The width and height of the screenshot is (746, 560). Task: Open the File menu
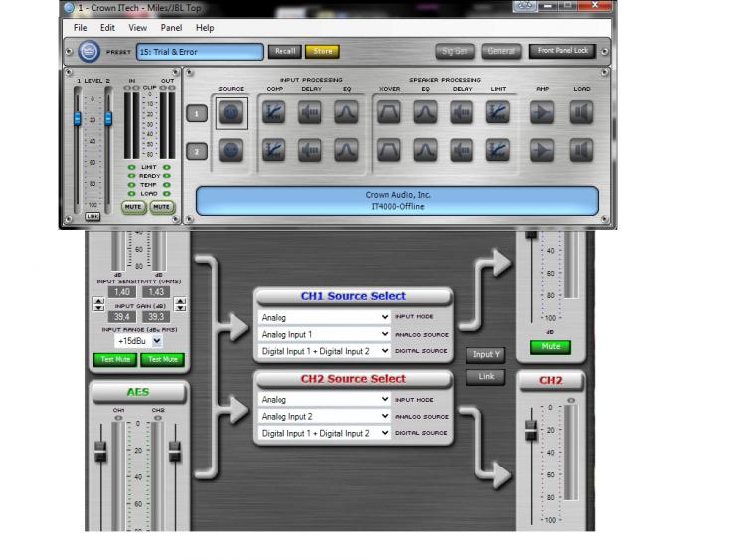coord(80,28)
